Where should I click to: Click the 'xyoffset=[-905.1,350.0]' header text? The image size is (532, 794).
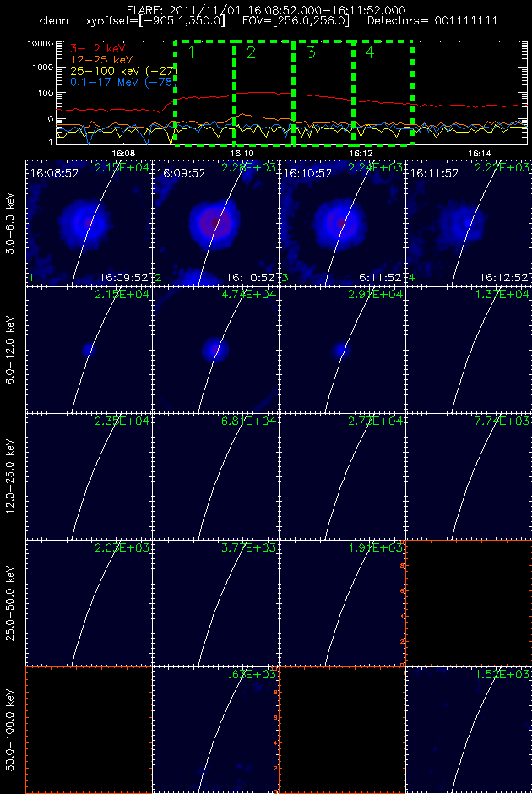point(155,22)
